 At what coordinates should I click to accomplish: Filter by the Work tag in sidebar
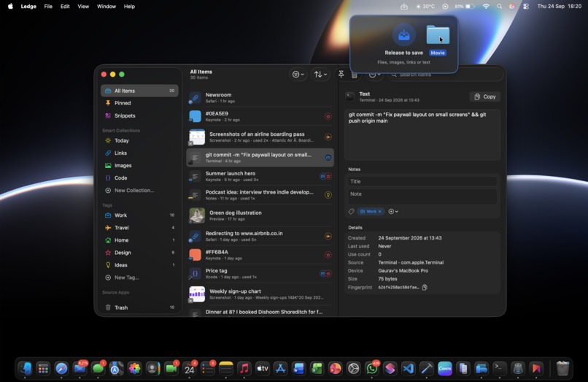click(x=139, y=215)
